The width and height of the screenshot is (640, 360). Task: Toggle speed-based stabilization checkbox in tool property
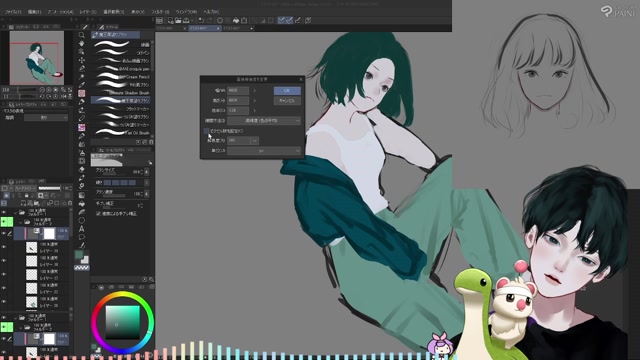point(98,213)
